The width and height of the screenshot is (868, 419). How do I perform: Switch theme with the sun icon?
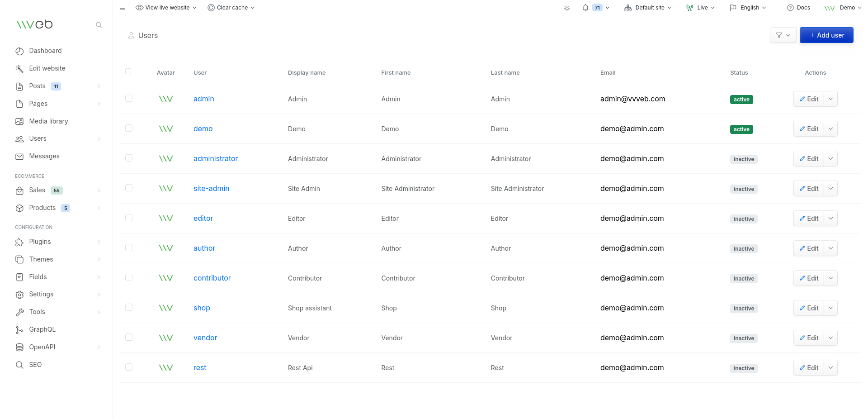567,8
